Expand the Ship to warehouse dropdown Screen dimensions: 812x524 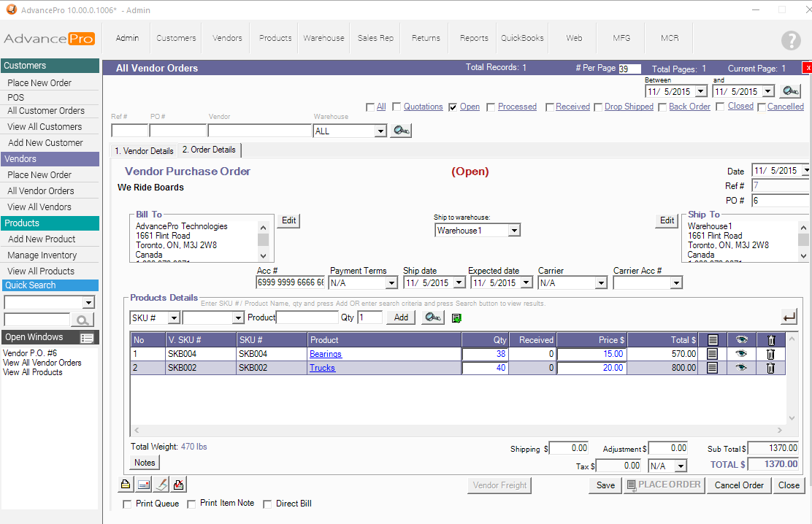pos(514,231)
